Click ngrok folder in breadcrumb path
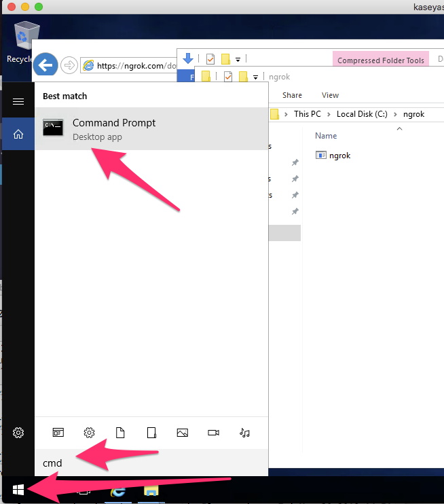Screen dimensions: 444x504 point(414,114)
